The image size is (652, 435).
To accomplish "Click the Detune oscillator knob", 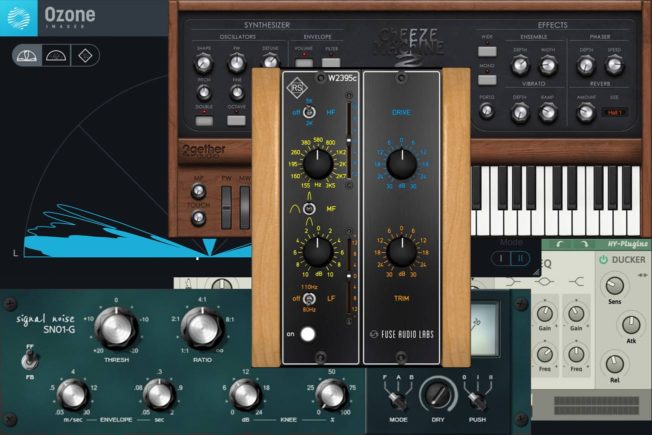I will [270, 62].
